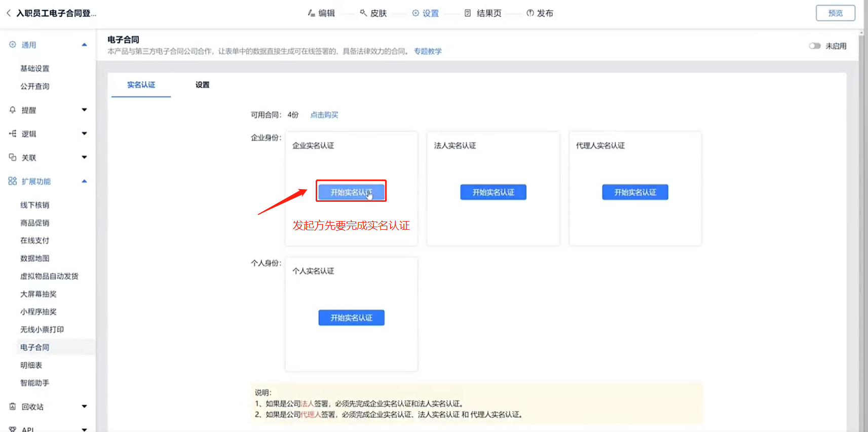The height and width of the screenshot is (432, 868).
Task: Toggle the 未启用 e-contract switch
Action: pos(814,46)
